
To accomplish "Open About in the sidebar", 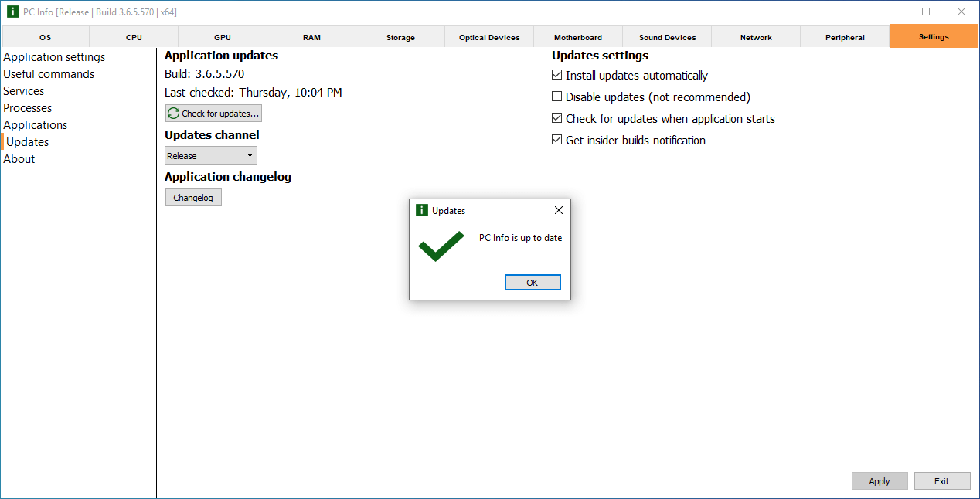I will tap(19, 159).
